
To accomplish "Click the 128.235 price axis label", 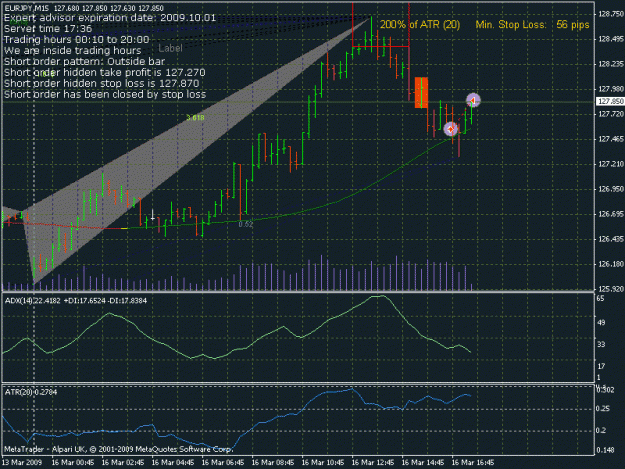I will [610, 64].
